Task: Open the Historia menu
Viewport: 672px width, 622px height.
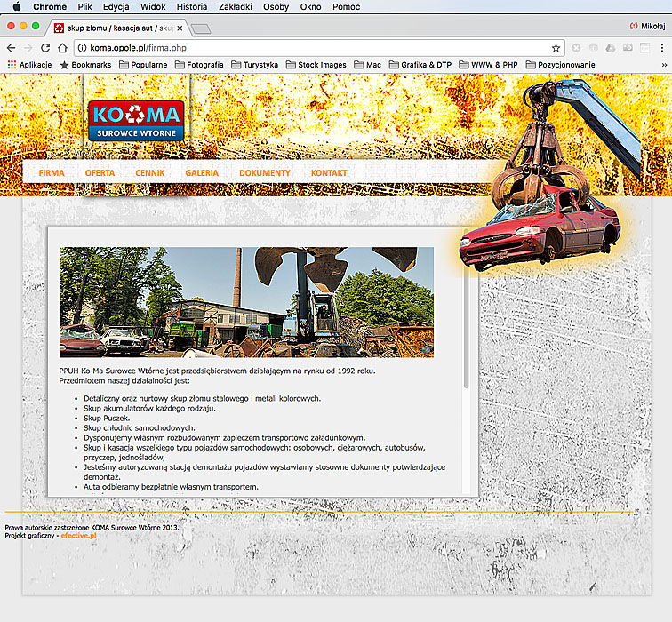Action: click(x=192, y=7)
